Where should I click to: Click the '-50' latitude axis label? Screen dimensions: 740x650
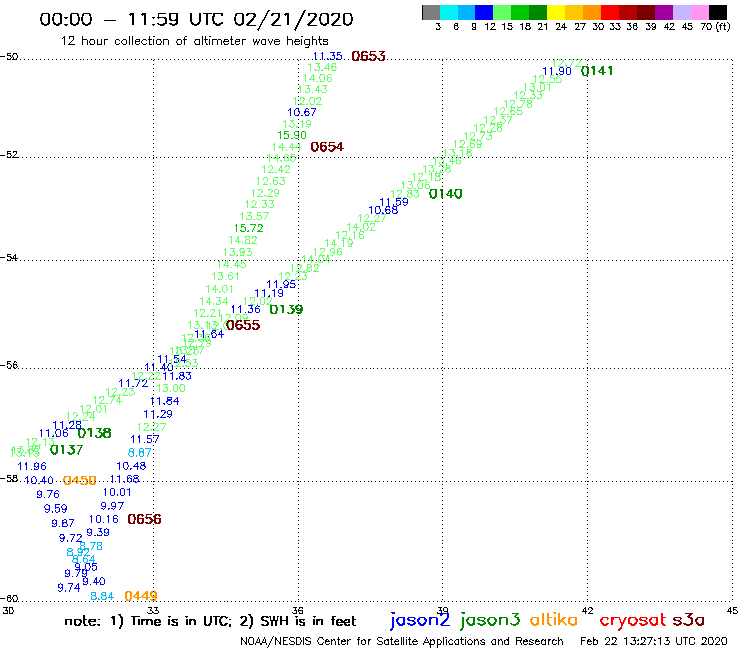[x=9, y=57]
